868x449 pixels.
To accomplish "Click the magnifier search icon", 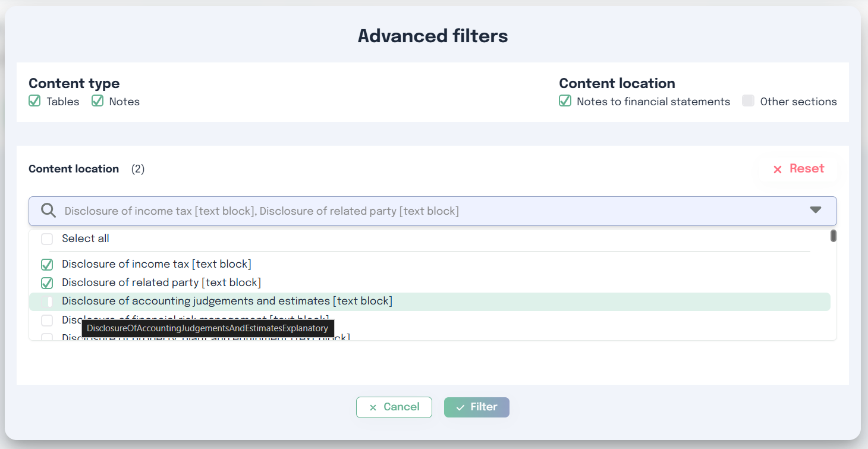I will [x=48, y=211].
